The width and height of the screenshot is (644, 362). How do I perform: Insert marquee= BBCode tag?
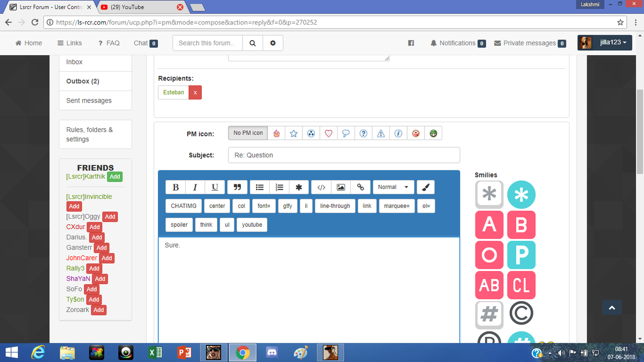397,206
